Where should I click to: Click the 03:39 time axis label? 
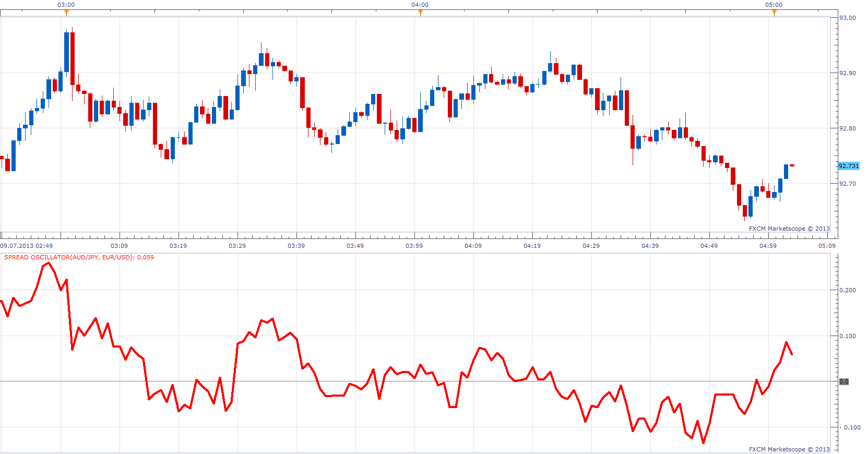pyautogui.click(x=296, y=246)
